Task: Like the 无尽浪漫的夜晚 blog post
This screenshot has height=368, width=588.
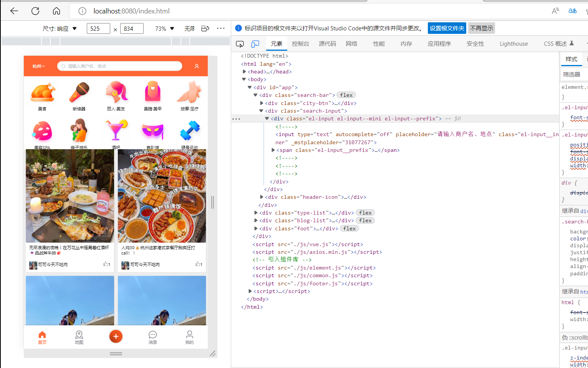Action: 106,264
